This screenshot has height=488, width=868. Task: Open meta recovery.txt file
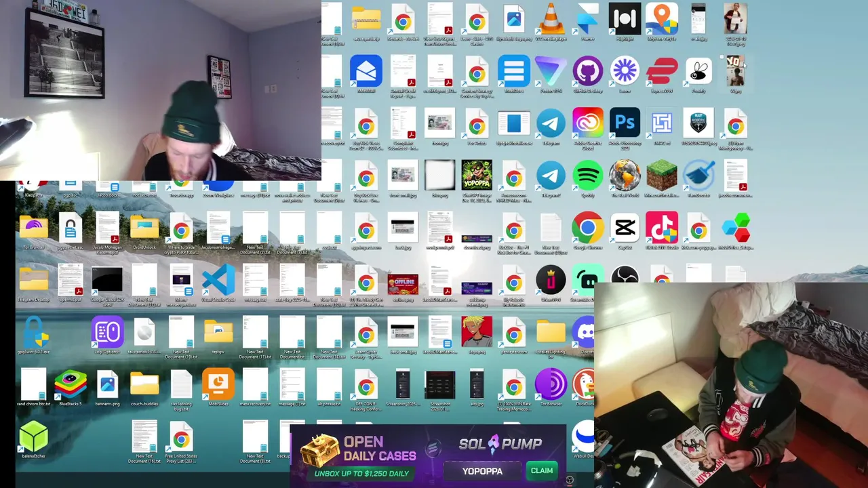pos(255,386)
